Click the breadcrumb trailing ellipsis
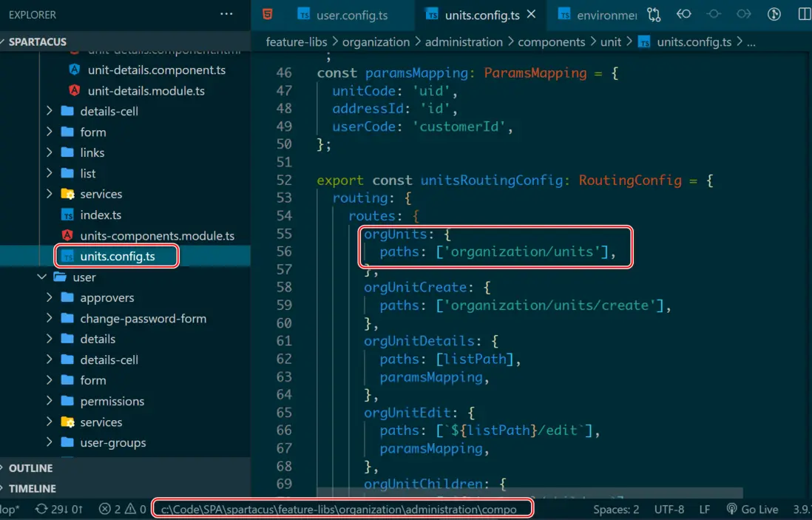 click(x=751, y=43)
